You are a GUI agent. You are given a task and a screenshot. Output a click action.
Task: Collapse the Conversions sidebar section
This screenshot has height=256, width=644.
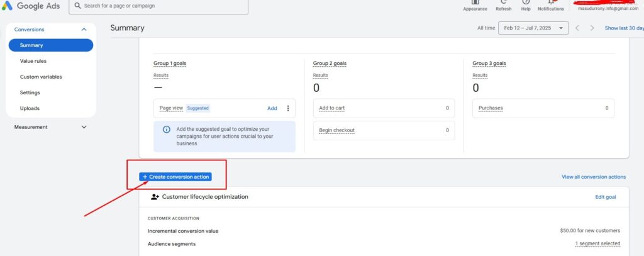[x=84, y=30]
